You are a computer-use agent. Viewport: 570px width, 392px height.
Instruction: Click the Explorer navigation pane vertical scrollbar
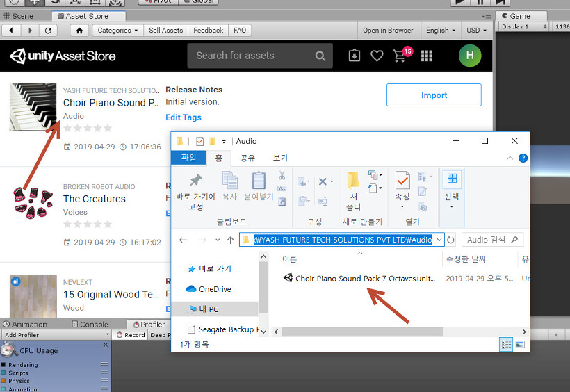point(264,289)
